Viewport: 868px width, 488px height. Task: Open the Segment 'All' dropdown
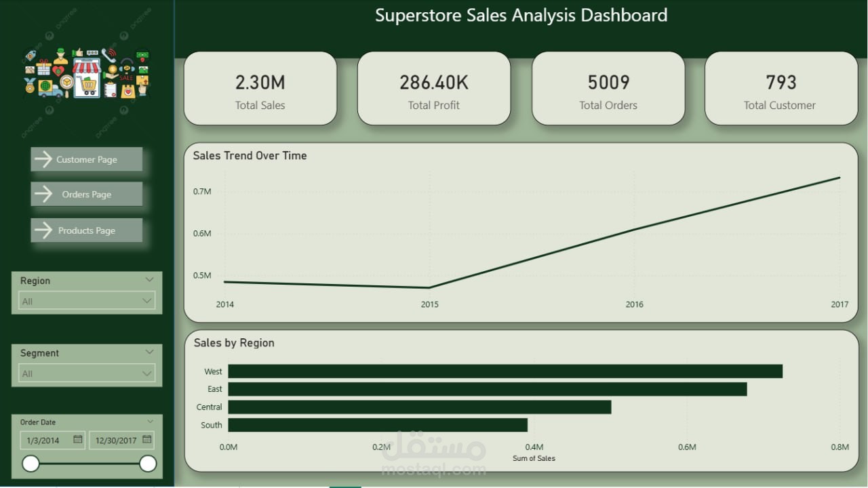pyautogui.click(x=87, y=373)
